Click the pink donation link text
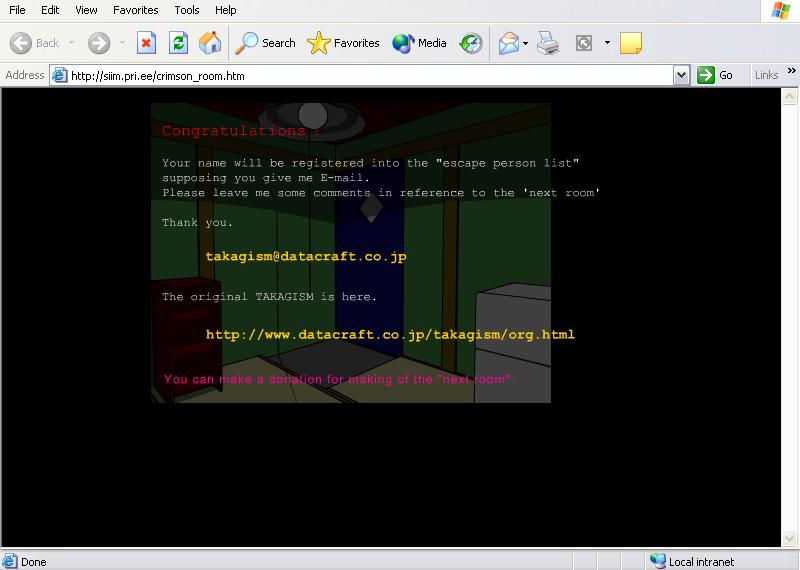 [339, 379]
